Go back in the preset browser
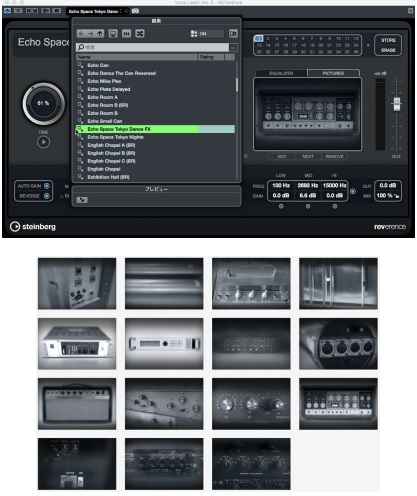 (x=81, y=34)
